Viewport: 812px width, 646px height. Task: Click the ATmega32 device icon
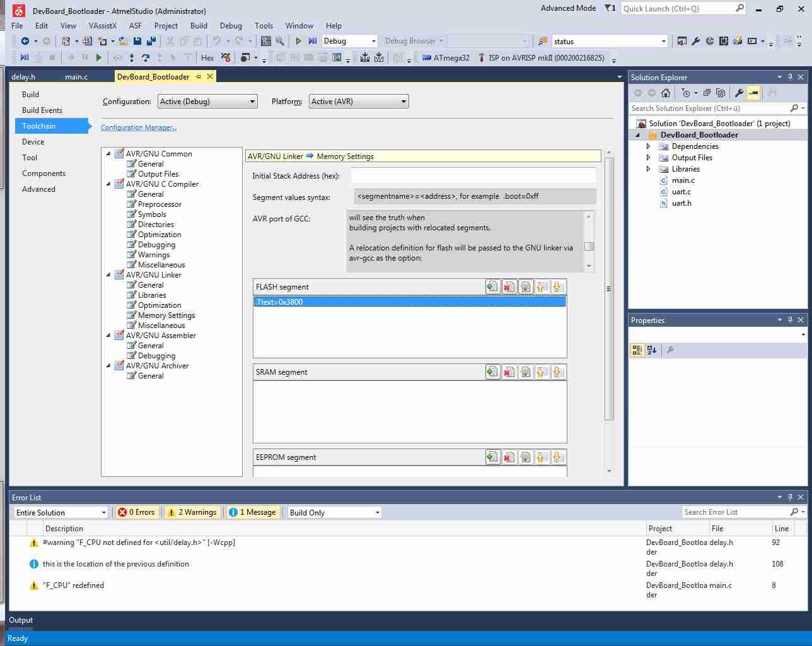[x=427, y=57]
